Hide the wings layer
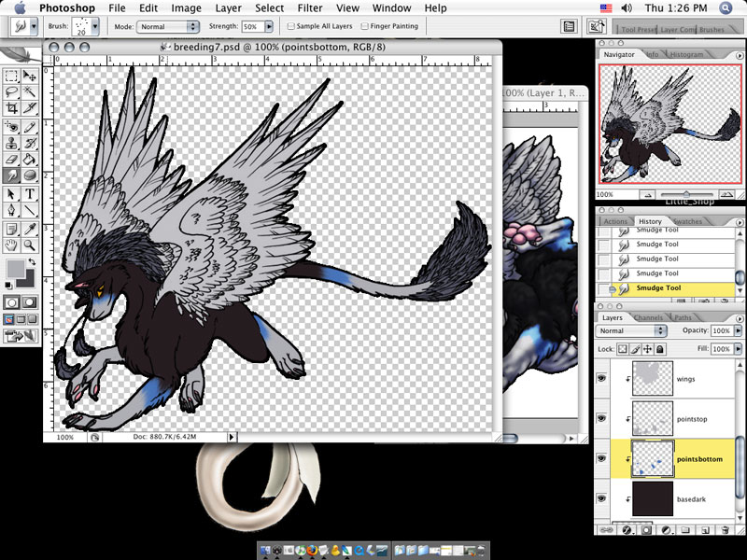The height and width of the screenshot is (560, 747). coord(601,379)
